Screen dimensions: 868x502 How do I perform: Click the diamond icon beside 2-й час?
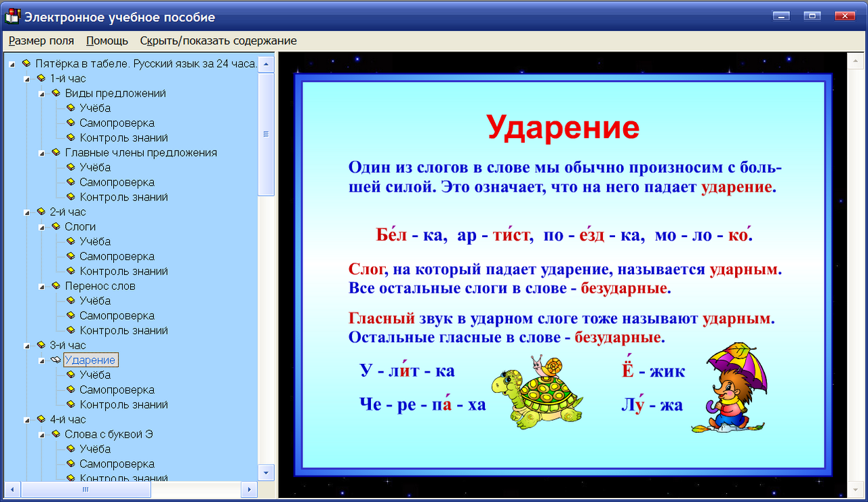(x=41, y=211)
